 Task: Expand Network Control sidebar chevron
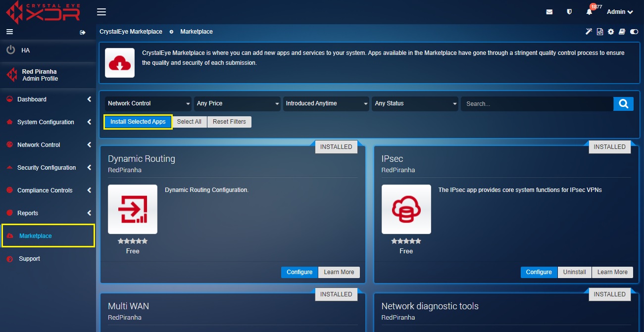click(x=89, y=145)
